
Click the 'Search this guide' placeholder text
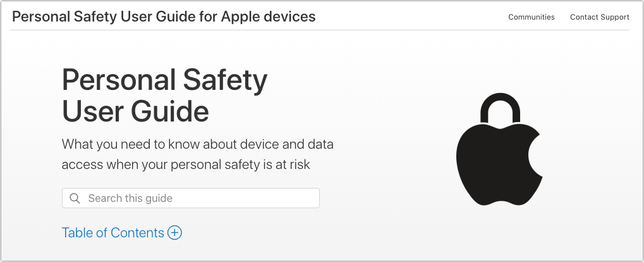tap(130, 198)
